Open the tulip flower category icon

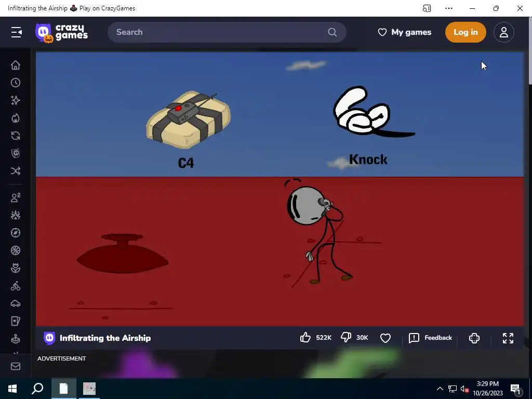(x=16, y=268)
